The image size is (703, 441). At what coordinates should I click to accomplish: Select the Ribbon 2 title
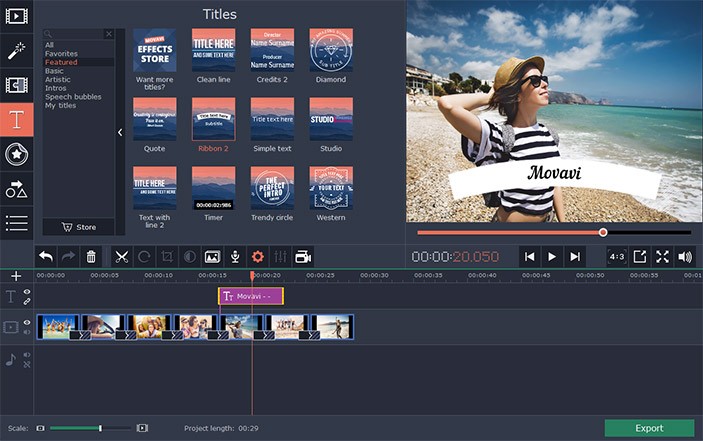tap(213, 119)
